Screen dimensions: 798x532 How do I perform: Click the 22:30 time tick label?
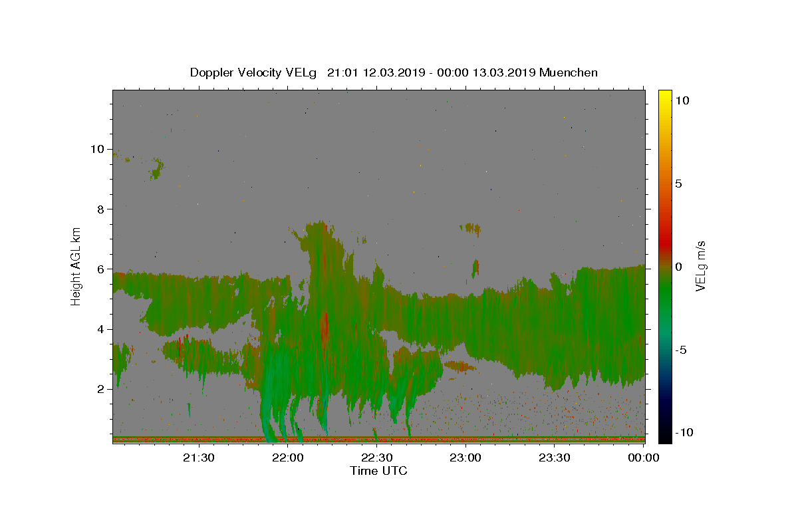tap(376, 458)
